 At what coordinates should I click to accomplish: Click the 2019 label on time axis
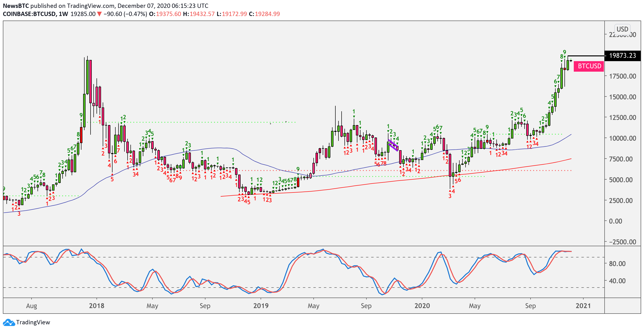(261, 305)
